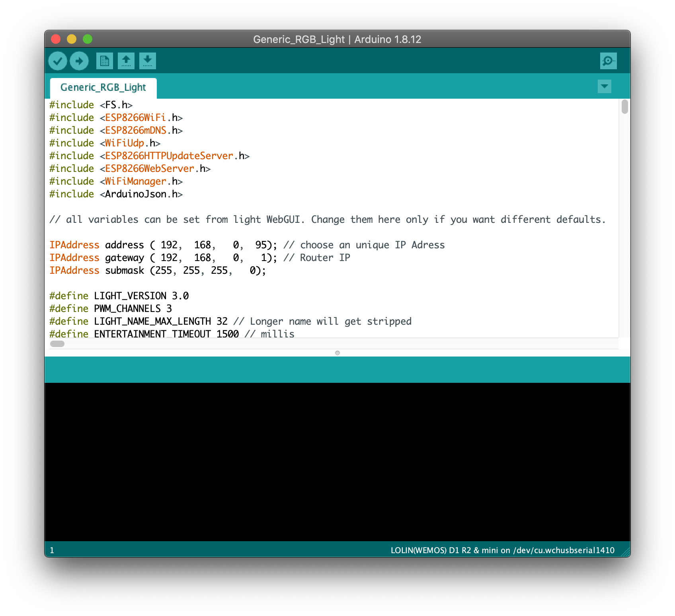The image size is (675, 616).
Task: Click the horizontal scrollbar thumb below code
Action: 57,344
